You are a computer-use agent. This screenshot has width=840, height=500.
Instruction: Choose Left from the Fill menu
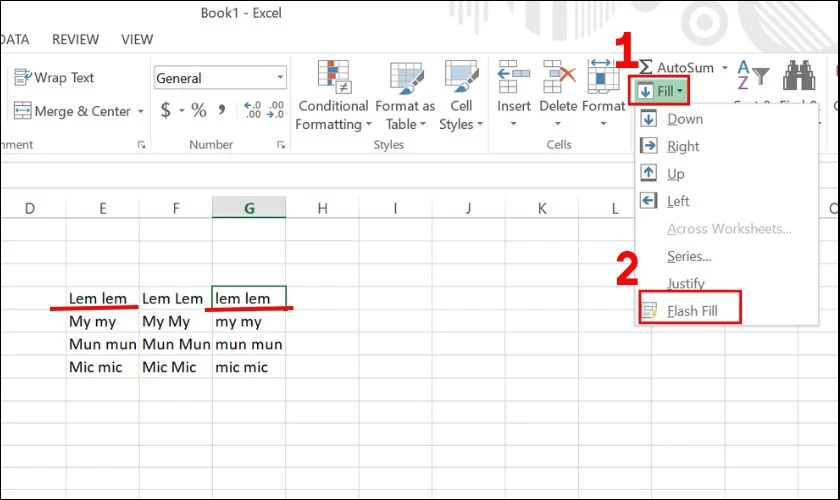coord(727,201)
